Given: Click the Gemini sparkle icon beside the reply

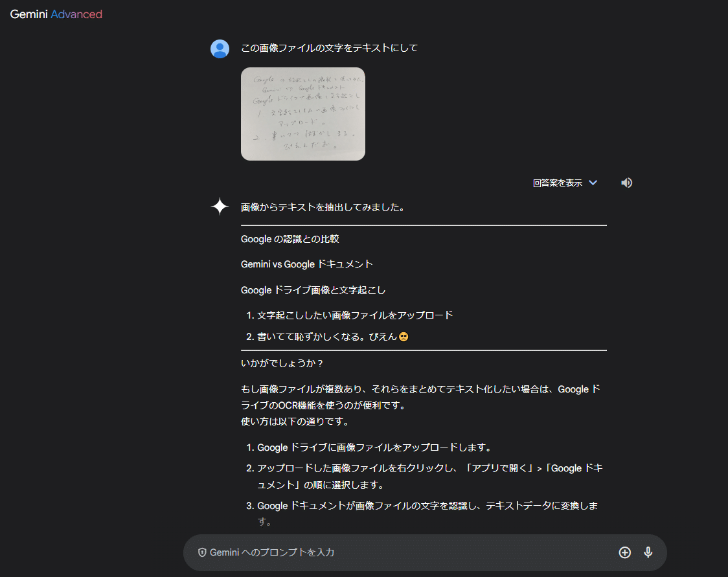Looking at the screenshot, I should point(220,207).
